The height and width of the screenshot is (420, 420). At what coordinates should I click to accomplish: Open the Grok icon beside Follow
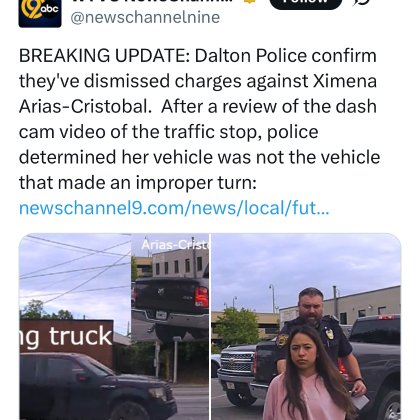coord(362,3)
